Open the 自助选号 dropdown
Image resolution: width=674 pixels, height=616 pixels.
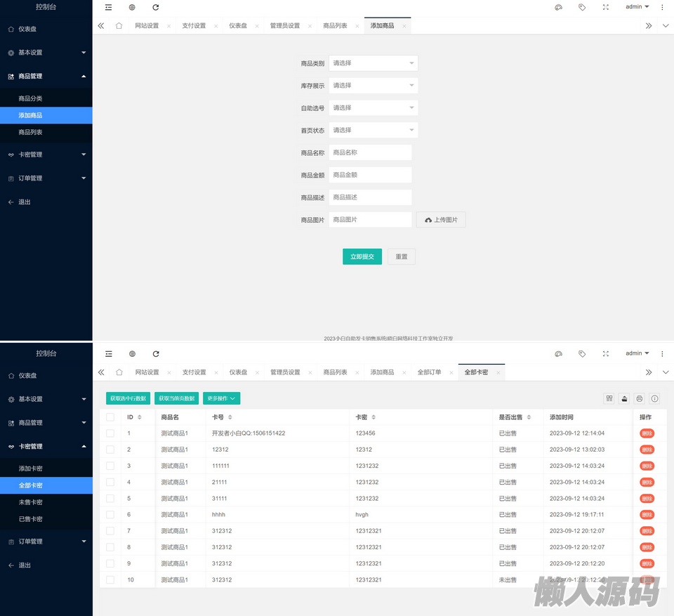click(373, 108)
